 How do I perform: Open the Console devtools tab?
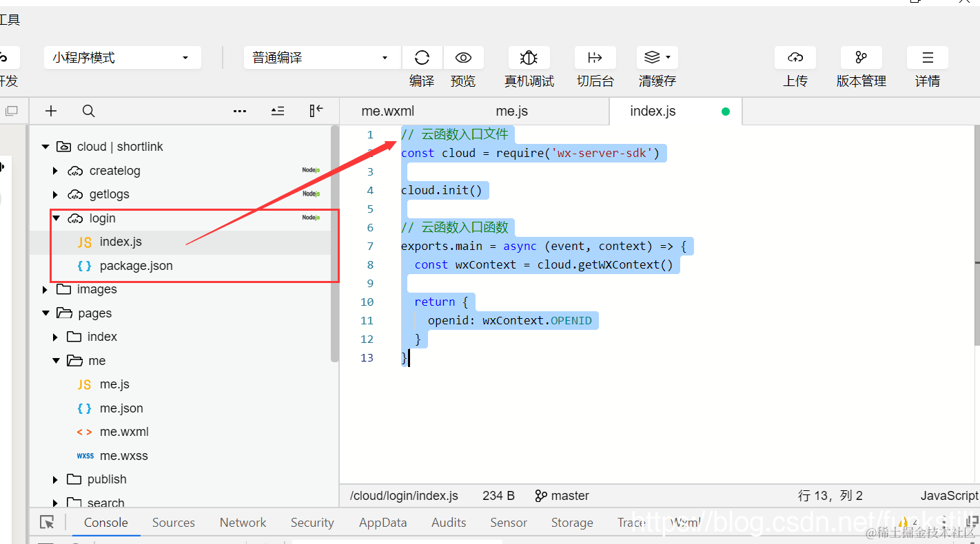click(x=105, y=523)
